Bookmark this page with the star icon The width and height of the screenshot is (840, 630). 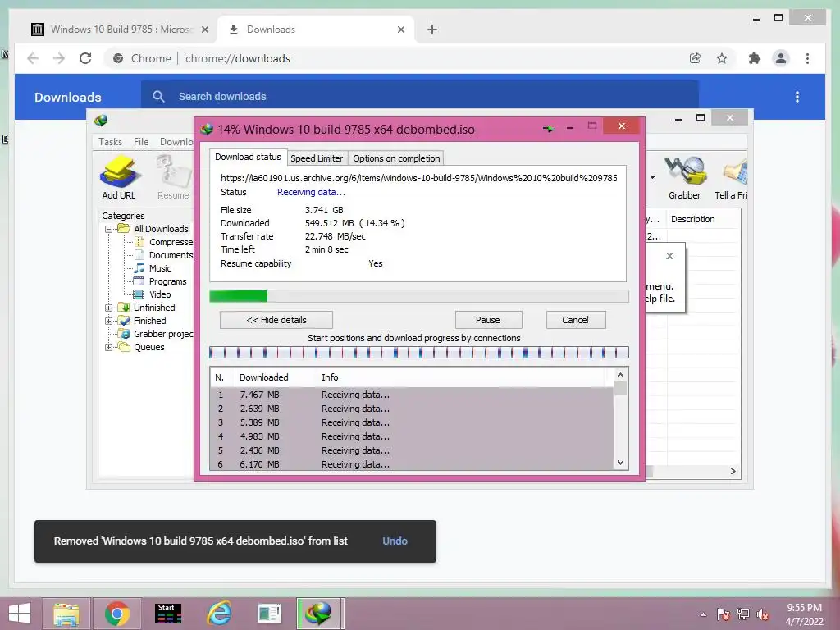(x=722, y=58)
